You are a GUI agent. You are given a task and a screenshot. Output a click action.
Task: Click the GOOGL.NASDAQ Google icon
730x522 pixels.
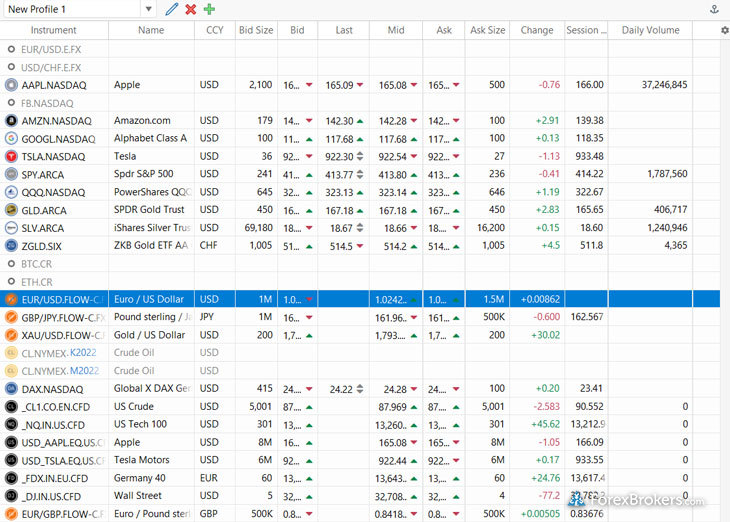[x=11, y=139]
